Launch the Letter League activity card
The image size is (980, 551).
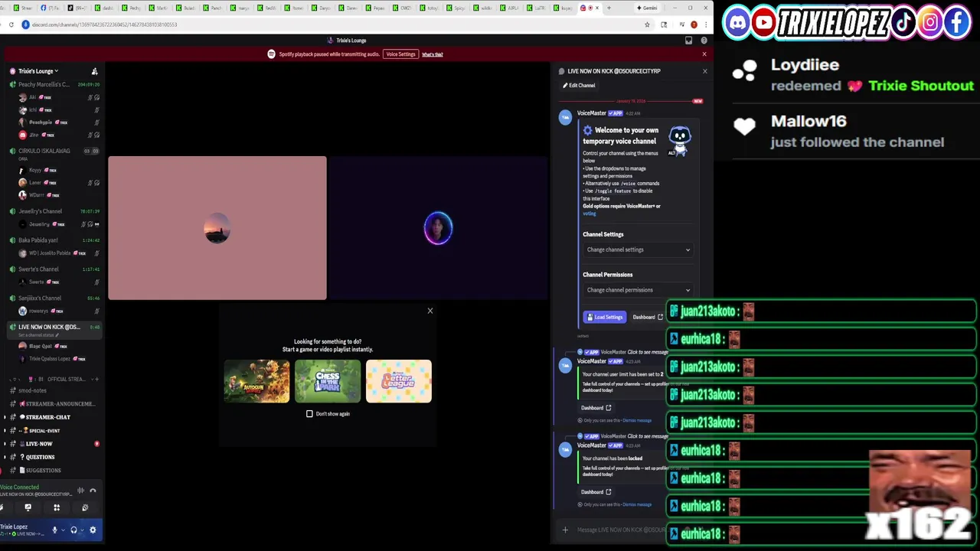(x=399, y=381)
